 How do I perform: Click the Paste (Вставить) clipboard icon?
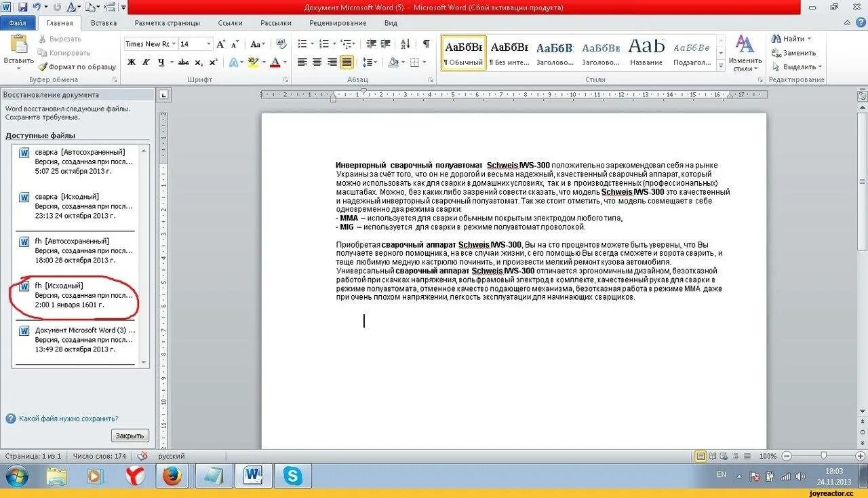click(x=18, y=45)
